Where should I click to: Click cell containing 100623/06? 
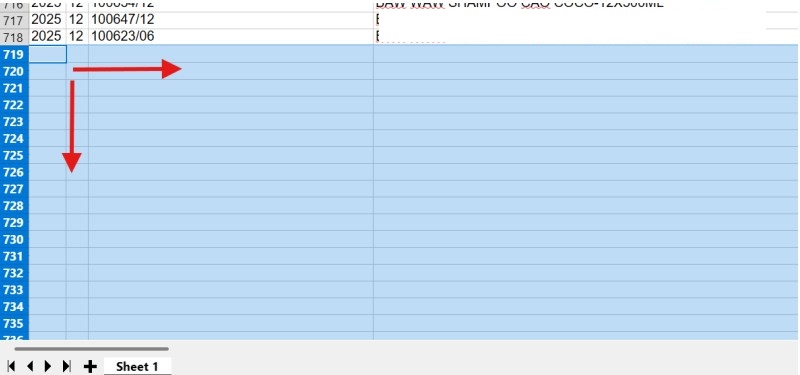pyautogui.click(x=231, y=37)
